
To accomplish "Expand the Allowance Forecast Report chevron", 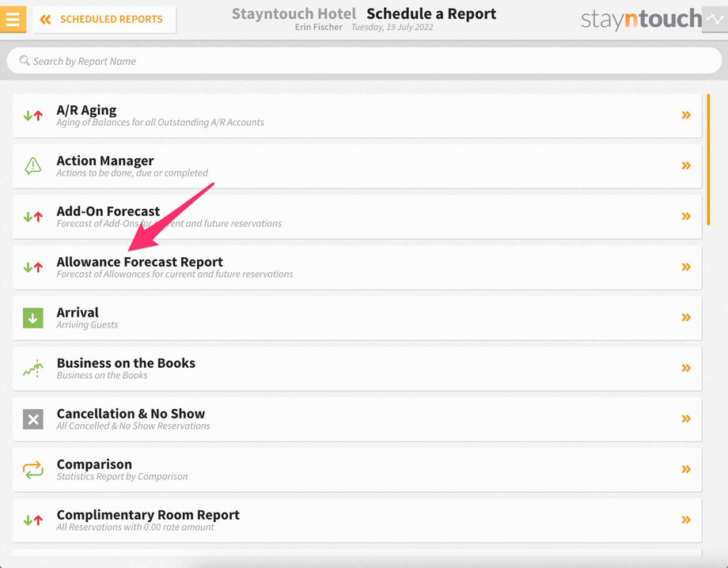I will [x=686, y=267].
